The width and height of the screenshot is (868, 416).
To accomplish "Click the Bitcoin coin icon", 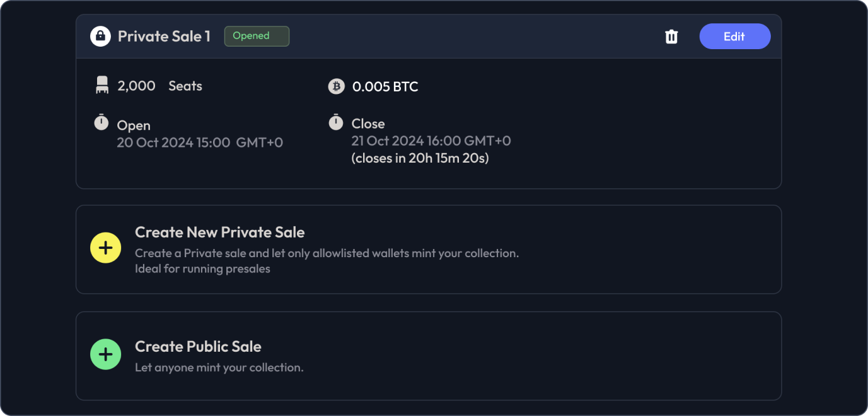I will (337, 86).
